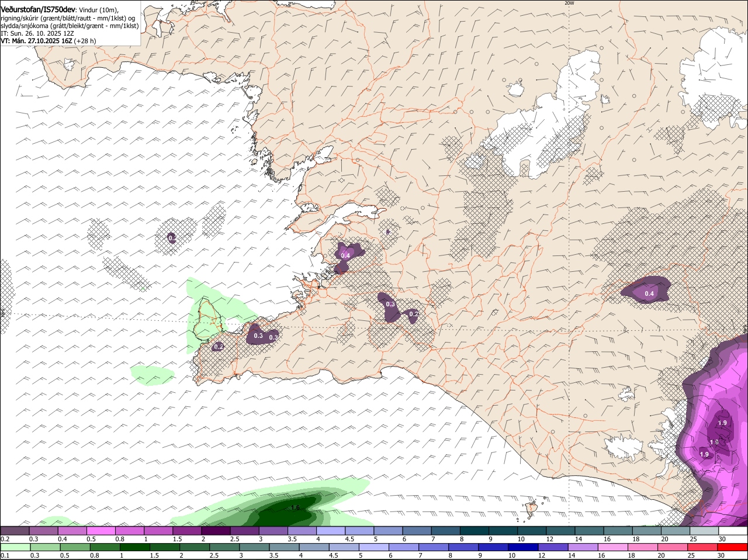Pick the light pink 16 swatch in the lower scale
Screen dimensions: 748x560
613,547
